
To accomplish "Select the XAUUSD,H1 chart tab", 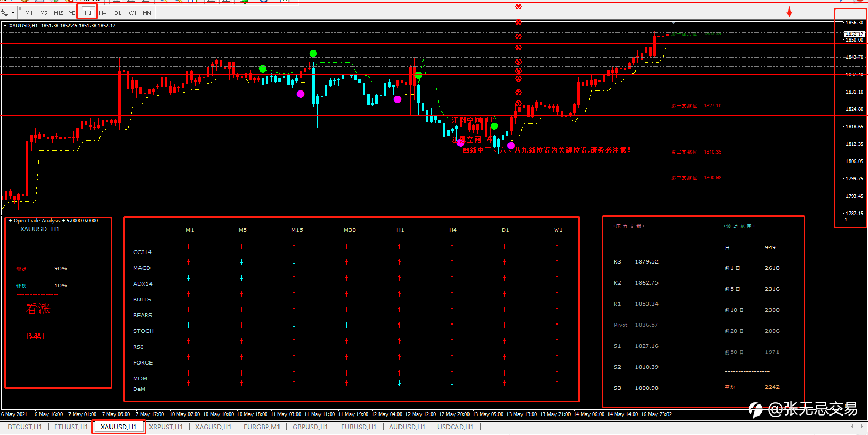I will click(118, 427).
